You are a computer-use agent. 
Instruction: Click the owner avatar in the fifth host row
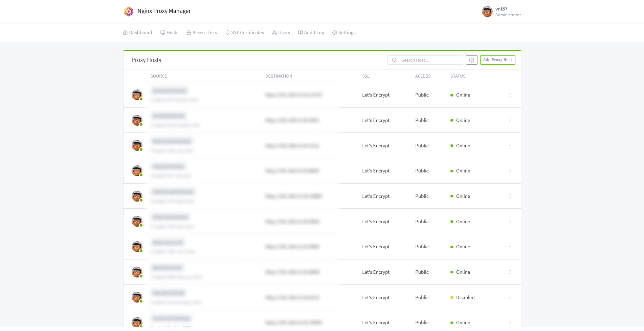coord(137,196)
